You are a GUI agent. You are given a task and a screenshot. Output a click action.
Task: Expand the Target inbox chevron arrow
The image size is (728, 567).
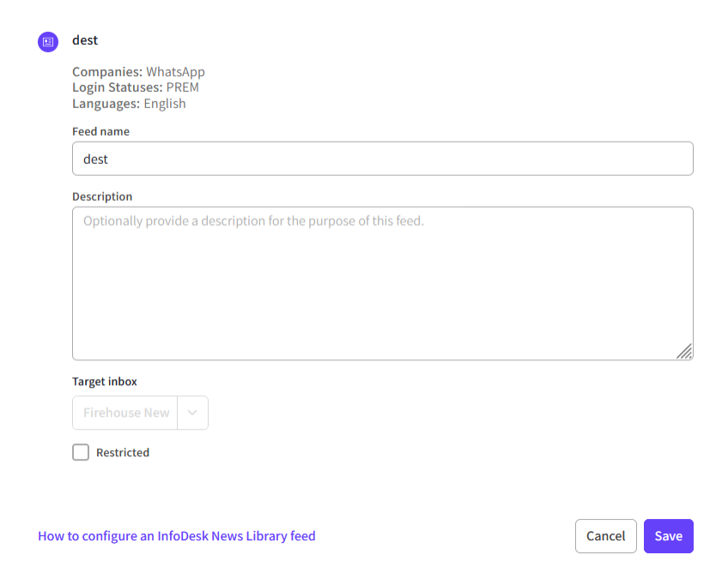[192, 413]
